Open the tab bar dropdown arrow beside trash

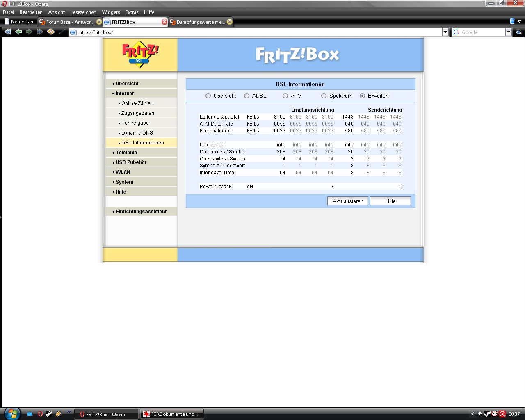click(x=519, y=21)
